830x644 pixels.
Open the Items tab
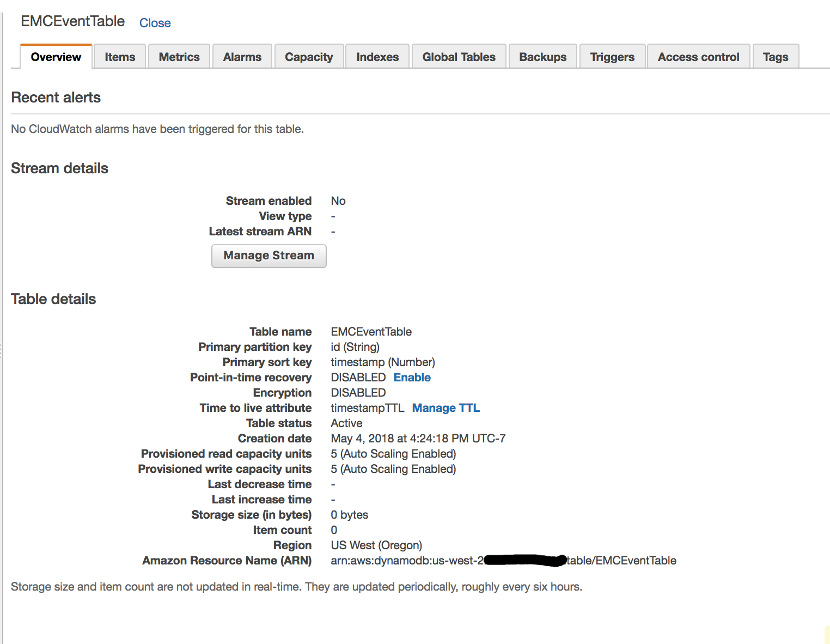click(x=120, y=57)
